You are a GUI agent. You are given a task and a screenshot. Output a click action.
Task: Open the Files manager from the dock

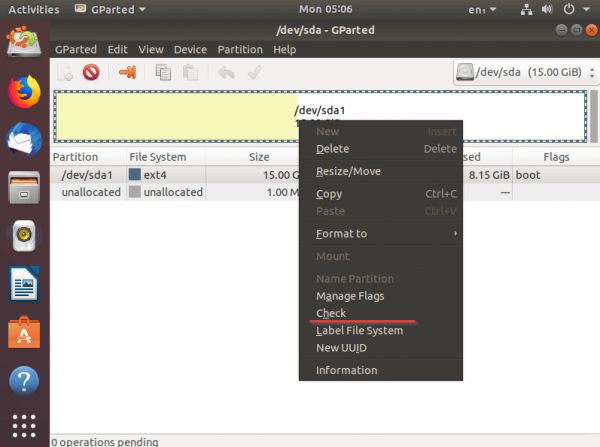(x=24, y=188)
